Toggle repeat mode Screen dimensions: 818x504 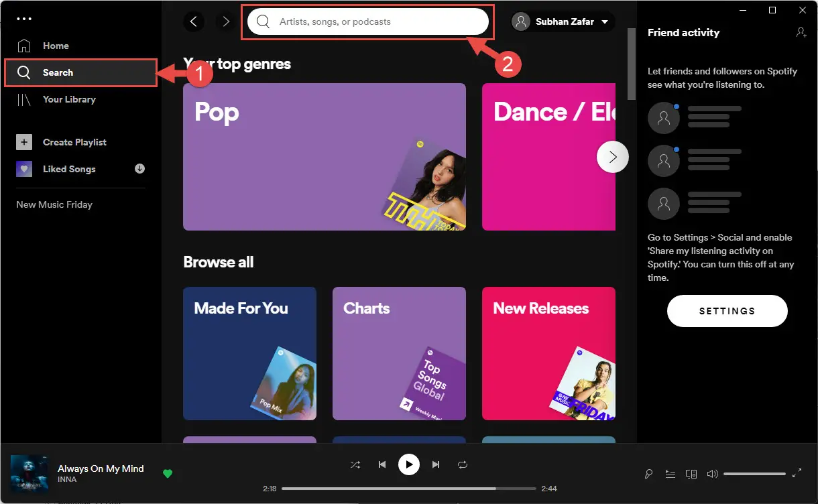463,464
